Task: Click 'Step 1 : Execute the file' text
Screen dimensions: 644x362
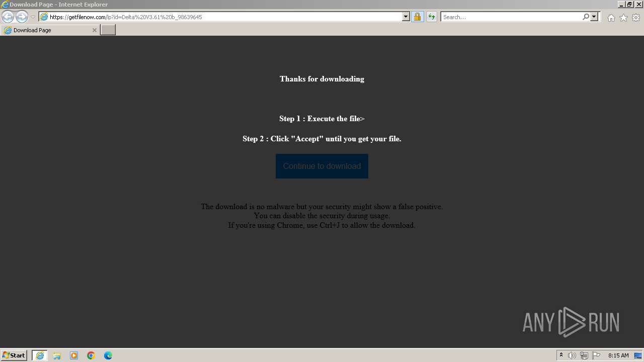Action: [x=322, y=119]
